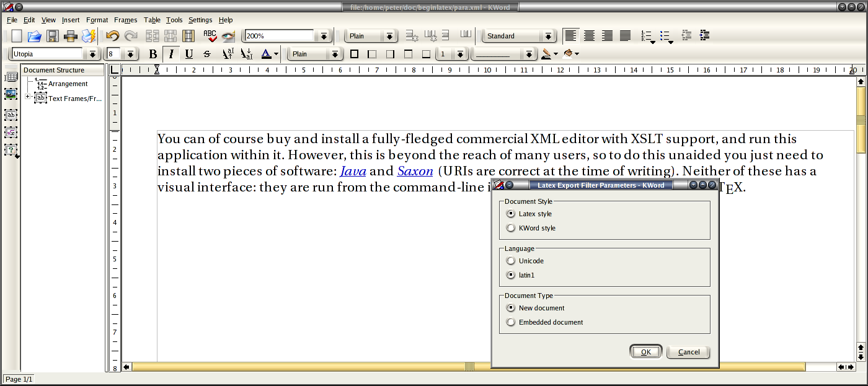Screen dimensions: 868x386
Task: Choose Unicode as the language
Action: pos(511,261)
